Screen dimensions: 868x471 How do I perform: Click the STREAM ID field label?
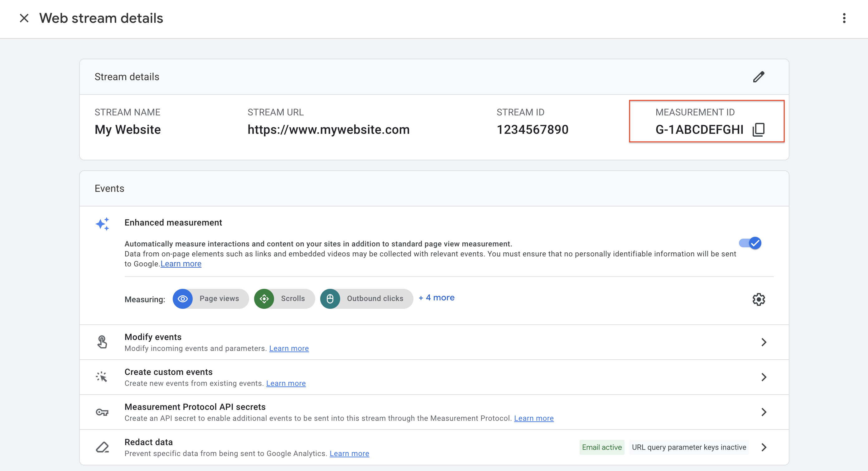point(520,112)
